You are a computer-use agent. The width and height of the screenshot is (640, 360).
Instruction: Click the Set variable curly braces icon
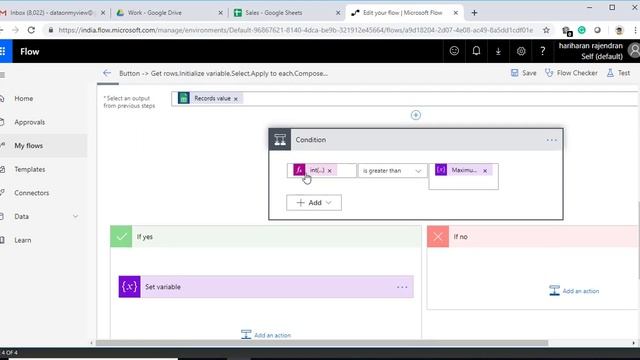pyautogui.click(x=129, y=287)
